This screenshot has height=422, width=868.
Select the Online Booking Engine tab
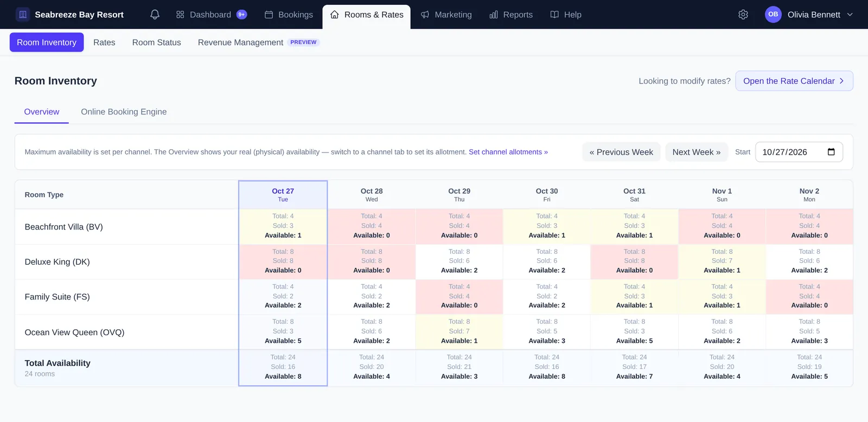pos(124,112)
